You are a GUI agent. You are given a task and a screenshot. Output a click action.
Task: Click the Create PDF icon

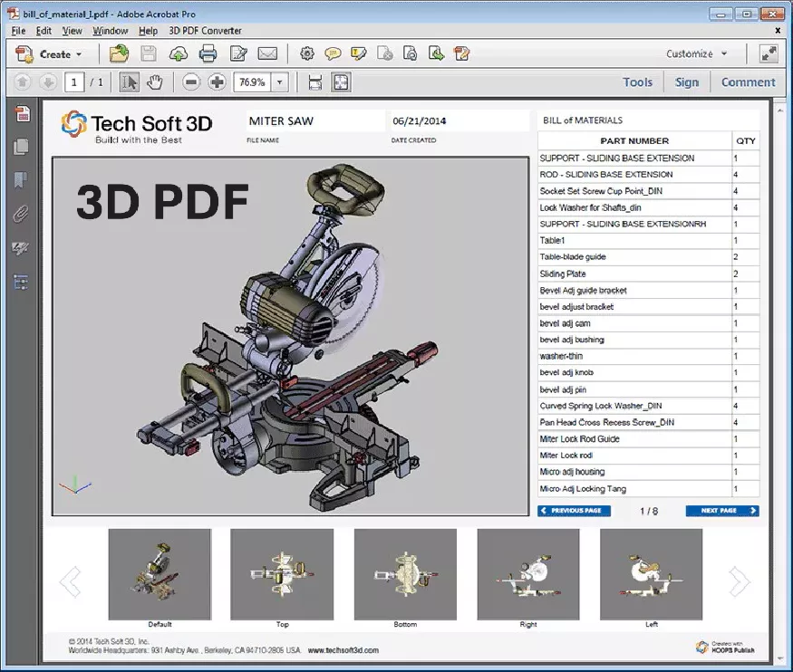(x=24, y=54)
